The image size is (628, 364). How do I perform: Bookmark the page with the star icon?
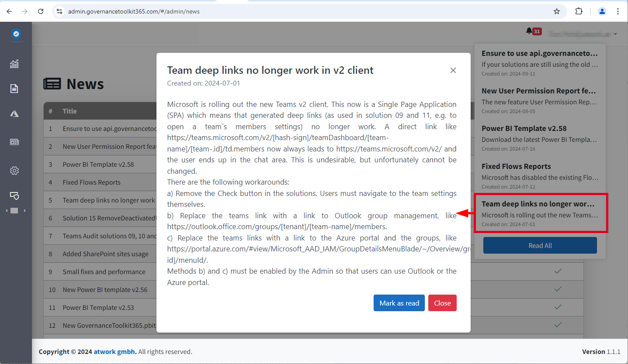click(x=557, y=11)
